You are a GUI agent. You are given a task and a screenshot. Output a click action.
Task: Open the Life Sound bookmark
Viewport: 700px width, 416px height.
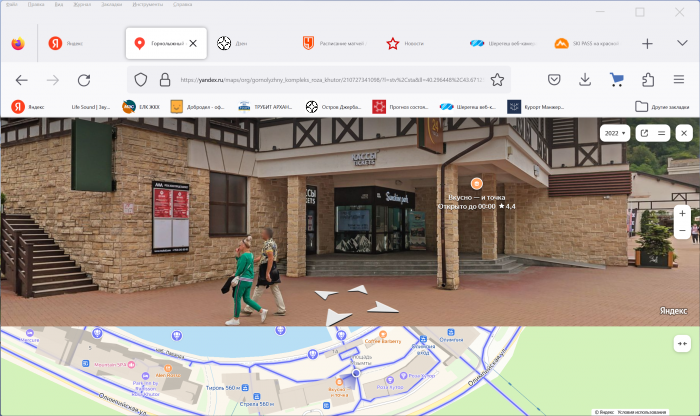[91, 107]
